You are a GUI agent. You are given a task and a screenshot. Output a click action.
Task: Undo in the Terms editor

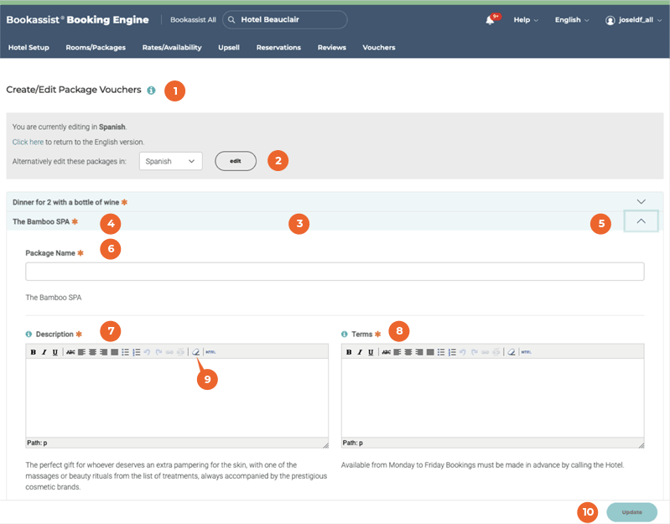463,352
